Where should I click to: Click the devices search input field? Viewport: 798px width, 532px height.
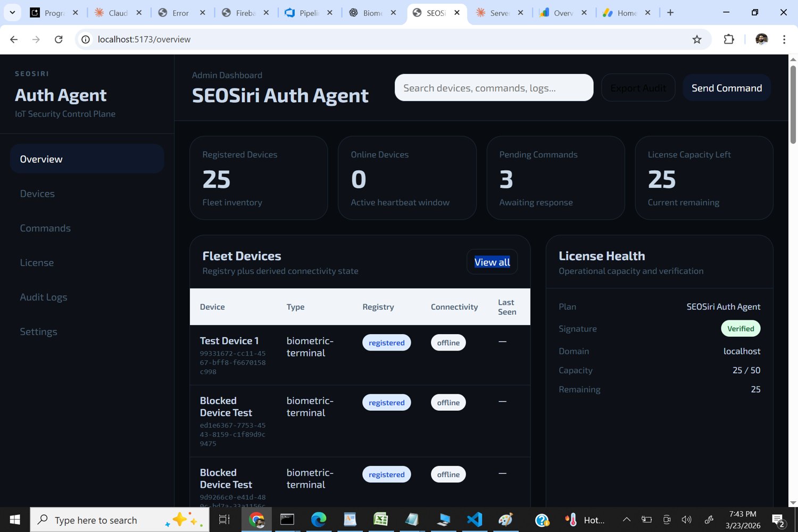point(494,88)
